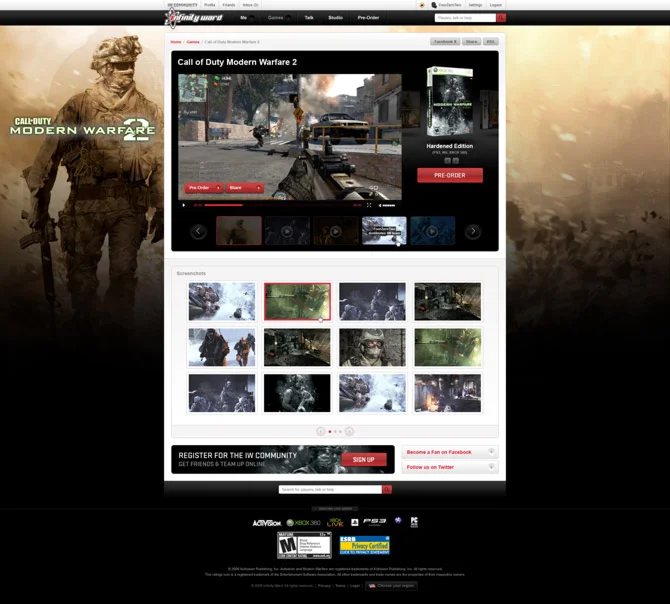Select the first screenshots pagination dot
The height and width of the screenshot is (604, 670).
pos(330,431)
